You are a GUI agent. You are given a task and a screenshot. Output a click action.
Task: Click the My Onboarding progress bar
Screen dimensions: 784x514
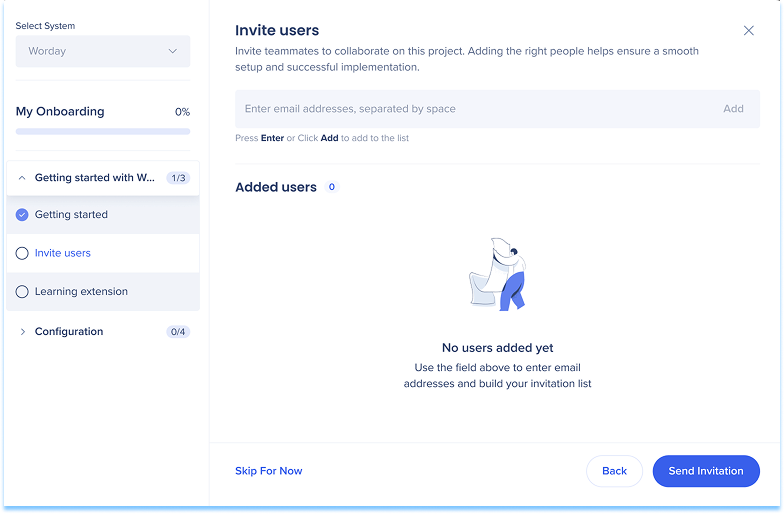(x=103, y=131)
